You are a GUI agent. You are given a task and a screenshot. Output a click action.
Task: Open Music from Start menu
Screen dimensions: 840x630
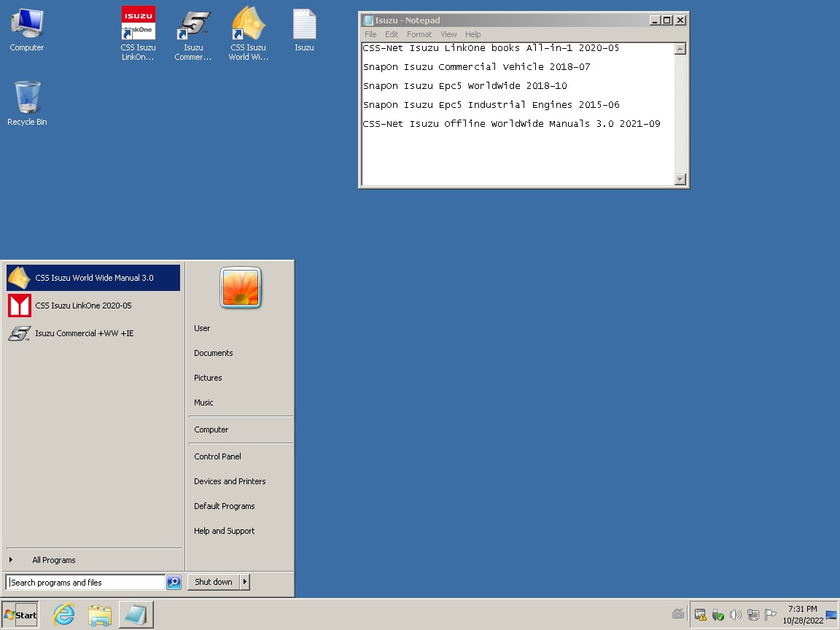203,402
